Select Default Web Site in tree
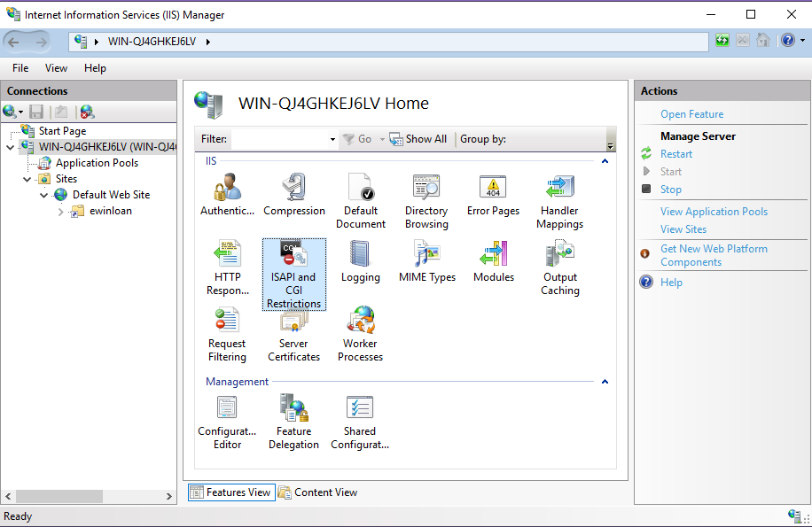Screen dimensions: 812x527 point(112,195)
